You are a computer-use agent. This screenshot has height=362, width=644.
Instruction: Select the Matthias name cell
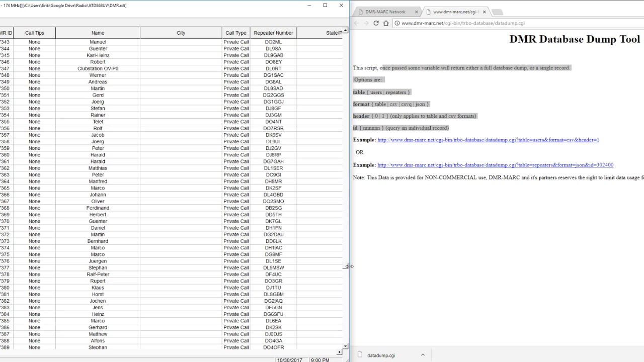(x=98, y=168)
